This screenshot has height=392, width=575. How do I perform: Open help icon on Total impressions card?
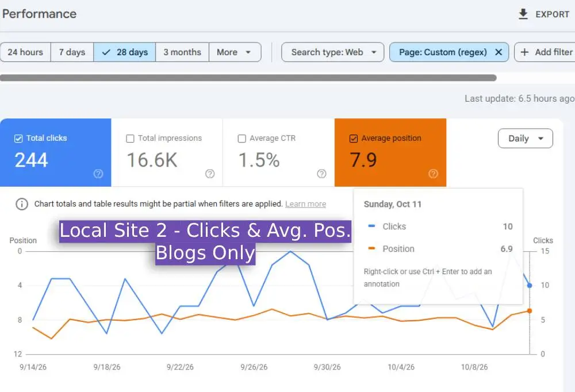[x=210, y=174]
